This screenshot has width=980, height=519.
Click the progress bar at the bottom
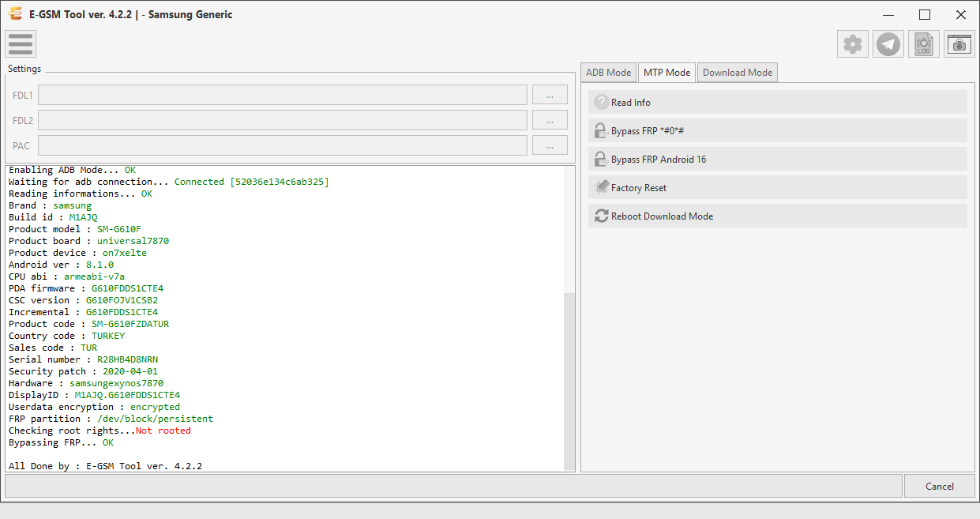(x=453, y=486)
